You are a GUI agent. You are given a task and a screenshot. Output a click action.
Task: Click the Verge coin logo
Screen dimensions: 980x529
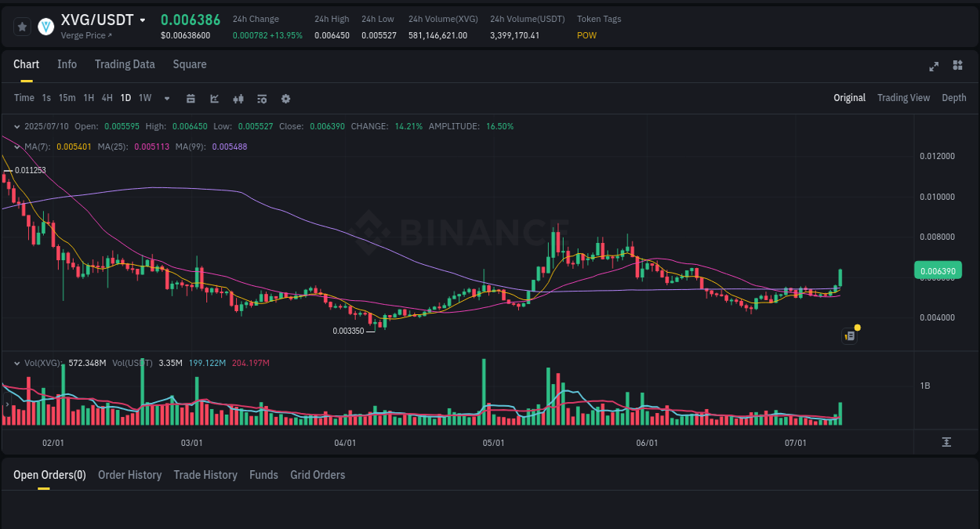(x=45, y=26)
